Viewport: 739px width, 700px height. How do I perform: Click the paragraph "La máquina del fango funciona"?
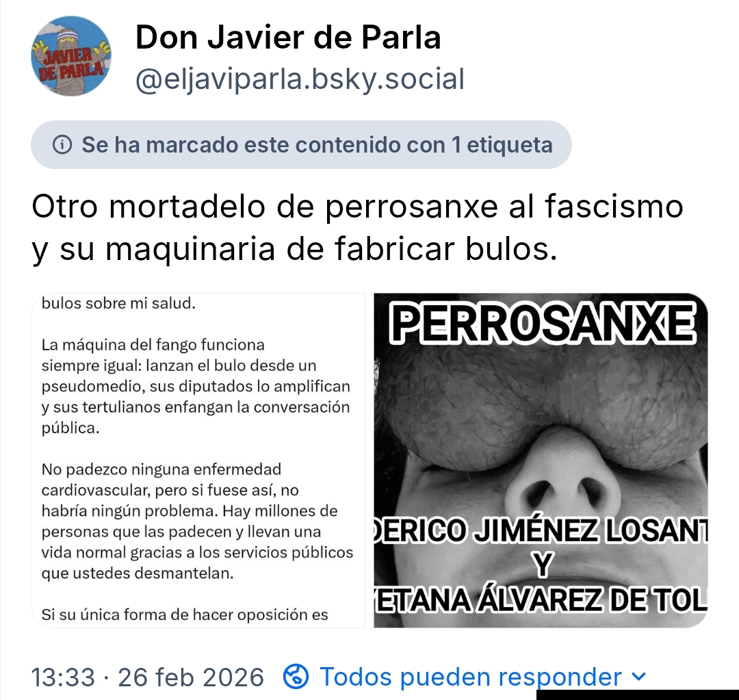tap(196, 386)
